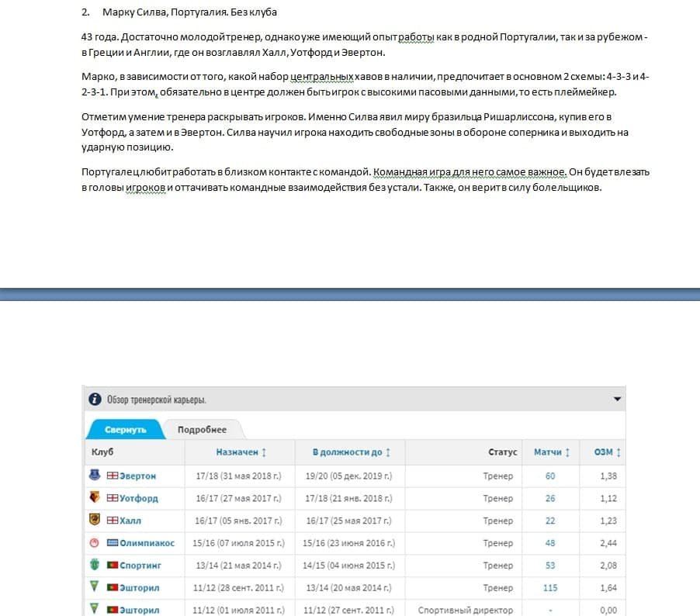Sort table by Матчи column
700x616 pixels.
point(552,452)
